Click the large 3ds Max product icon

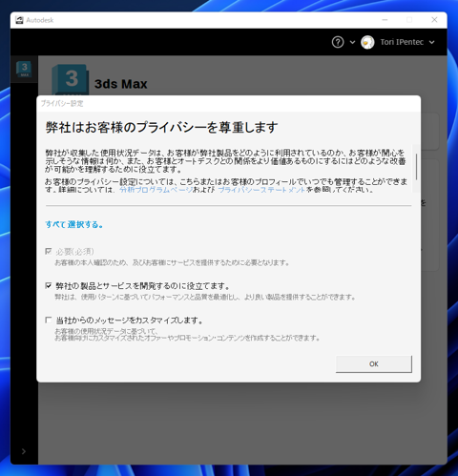coord(71,80)
